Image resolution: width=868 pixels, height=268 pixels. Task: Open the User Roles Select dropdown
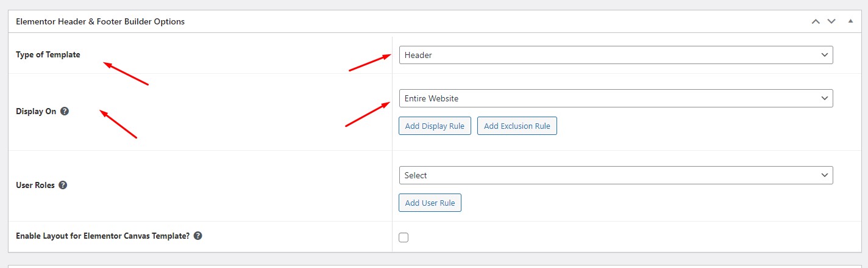tap(616, 175)
